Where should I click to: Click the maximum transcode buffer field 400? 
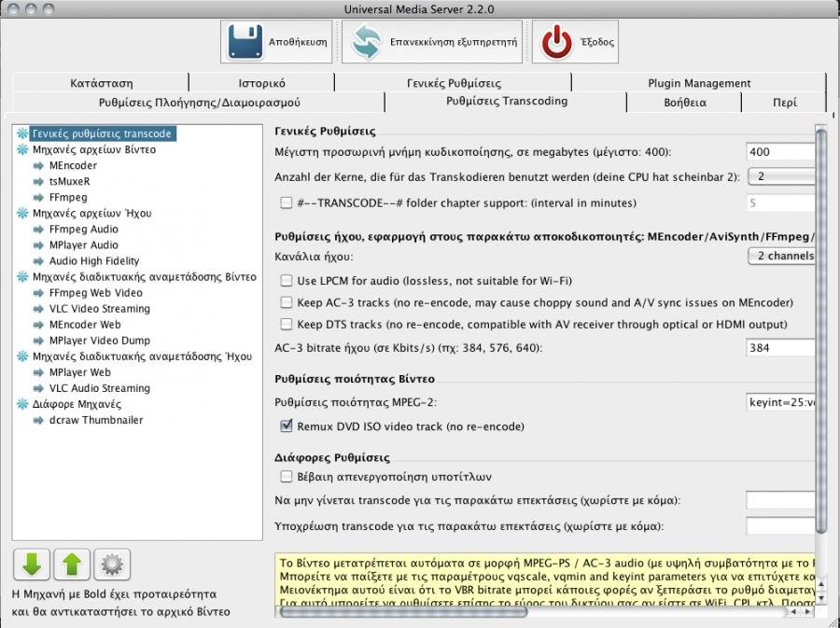point(780,152)
